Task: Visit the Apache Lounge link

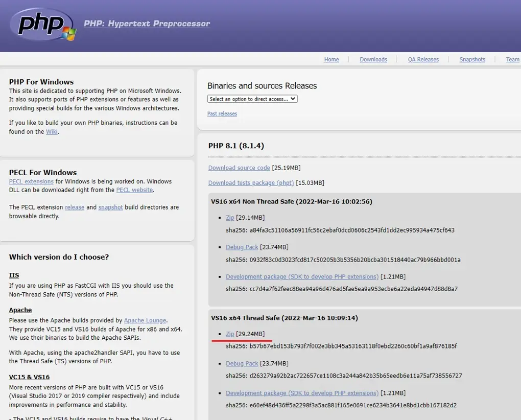Action: pyautogui.click(x=145, y=320)
